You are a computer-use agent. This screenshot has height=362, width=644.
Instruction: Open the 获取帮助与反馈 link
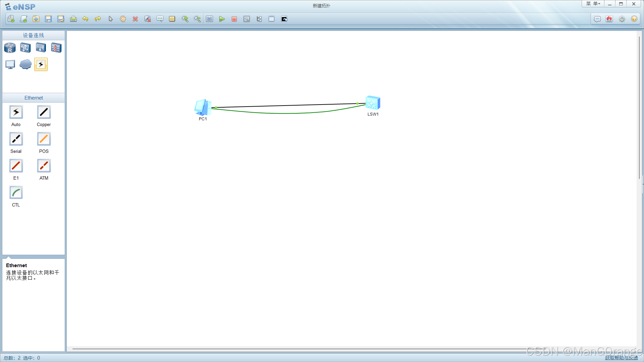[621, 358]
